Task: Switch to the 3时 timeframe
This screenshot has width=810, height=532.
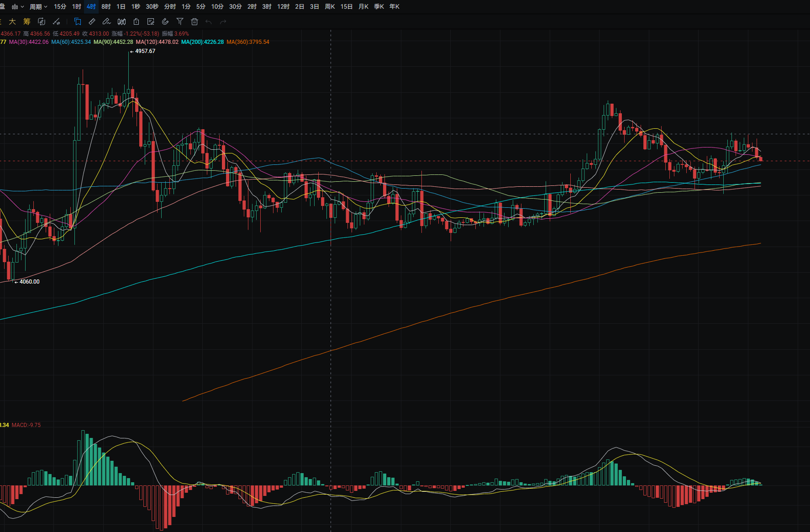Action: 267,7
